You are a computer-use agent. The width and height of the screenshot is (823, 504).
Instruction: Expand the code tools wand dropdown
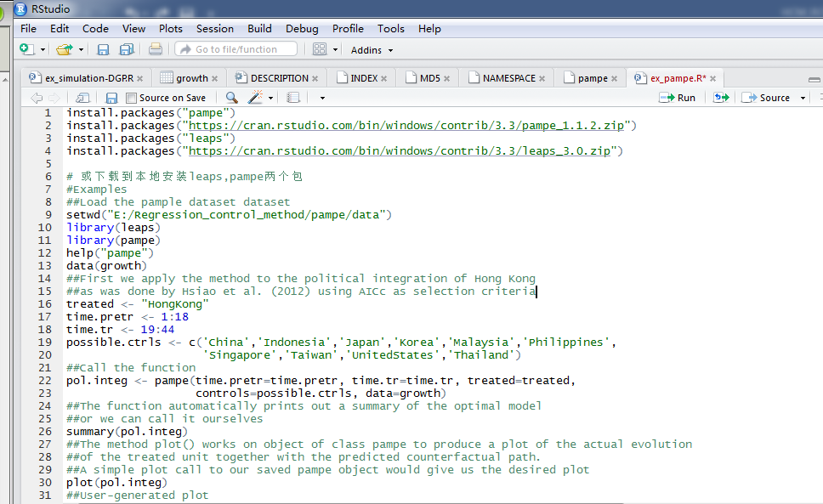pos(271,98)
